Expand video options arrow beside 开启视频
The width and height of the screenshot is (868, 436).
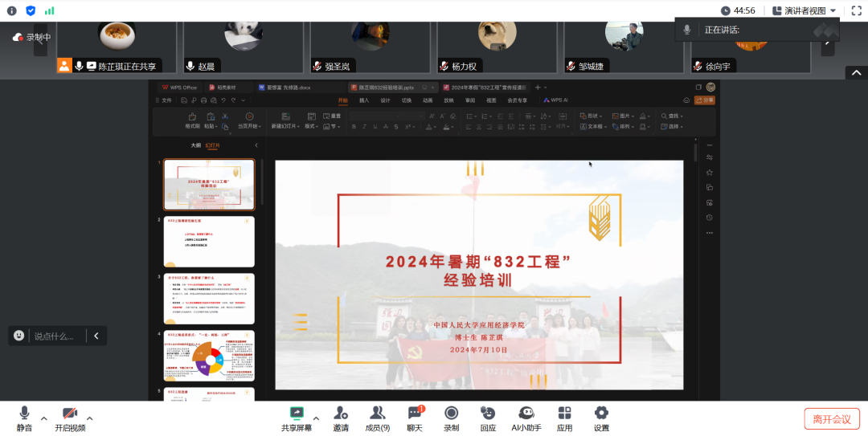tap(89, 418)
